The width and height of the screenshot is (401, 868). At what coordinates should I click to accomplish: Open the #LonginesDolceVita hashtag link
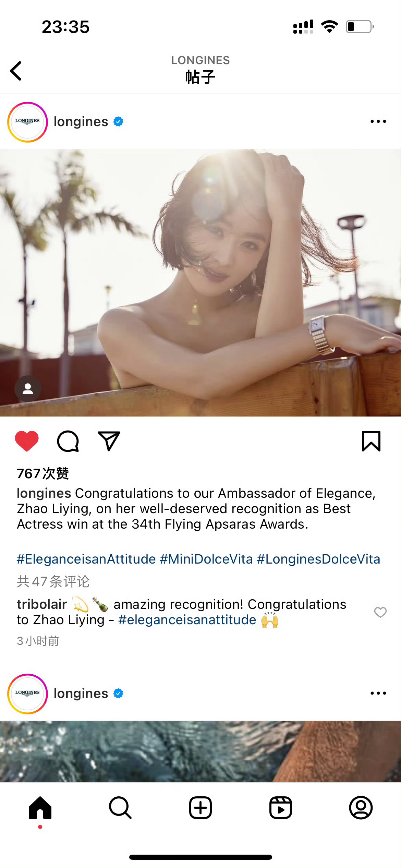318,559
